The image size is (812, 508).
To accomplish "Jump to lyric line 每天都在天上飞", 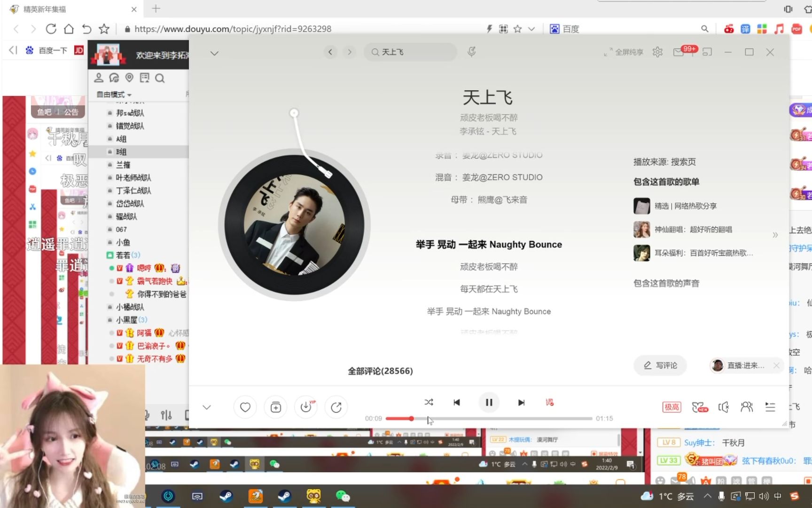I will pyautogui.click(x=489, y=289).
